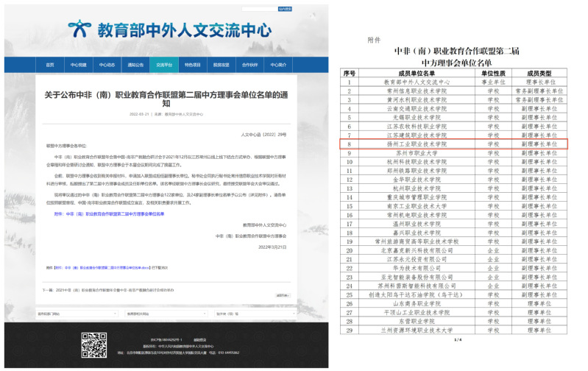Click the 教育部中外人文交流中心 logo icon
The image size is (588, 371).
point(79,29)
